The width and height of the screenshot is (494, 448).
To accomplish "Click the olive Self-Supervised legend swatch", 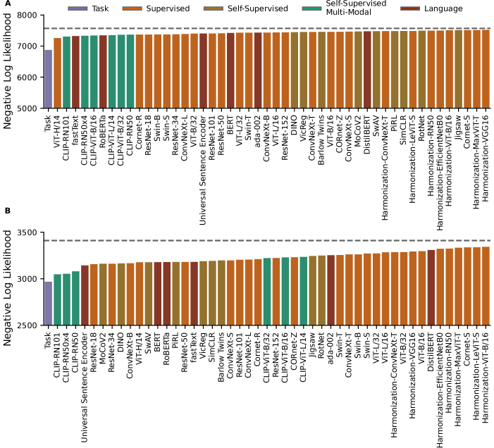I will click(214, 8).
